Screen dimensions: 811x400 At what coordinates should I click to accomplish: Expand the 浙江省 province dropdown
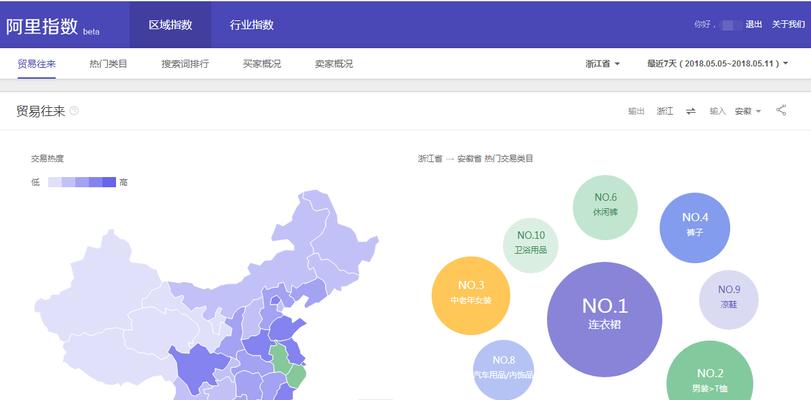tap(603, 64)
